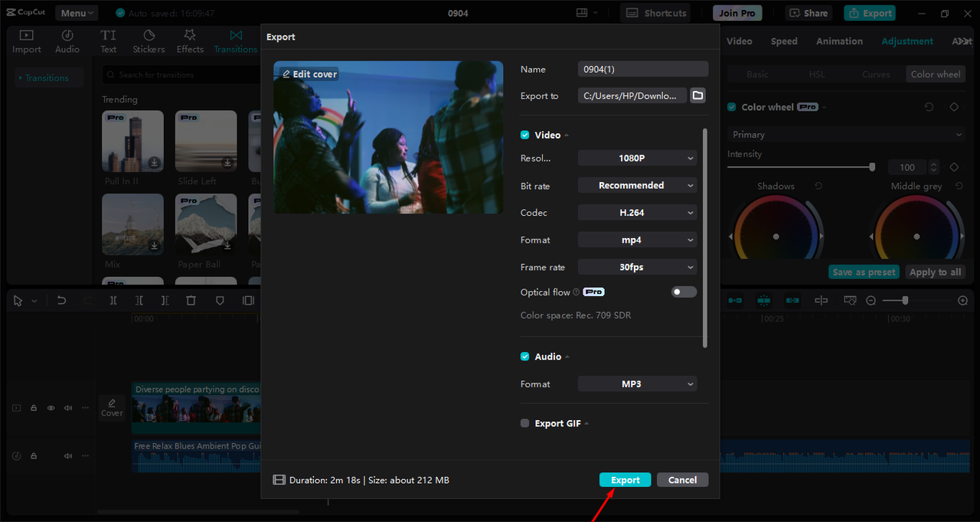Collapse the Video section arrow
980x522 pixels.
[x=567, y=135]
